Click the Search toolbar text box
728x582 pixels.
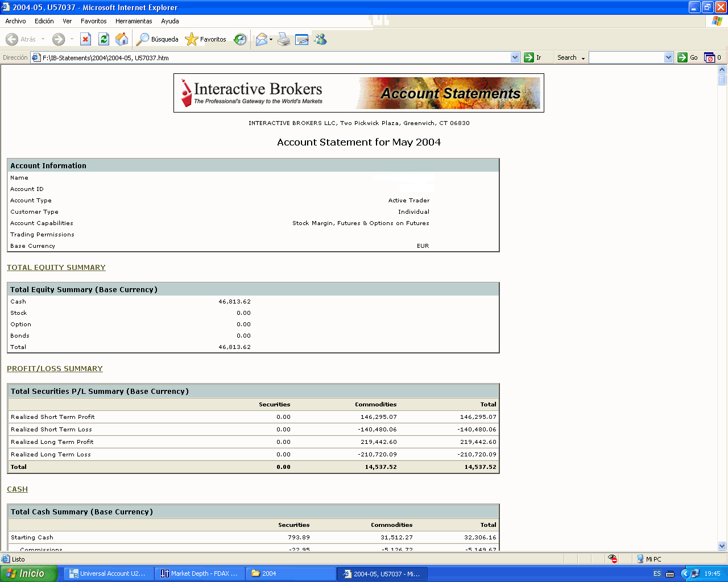coord(627,57)
